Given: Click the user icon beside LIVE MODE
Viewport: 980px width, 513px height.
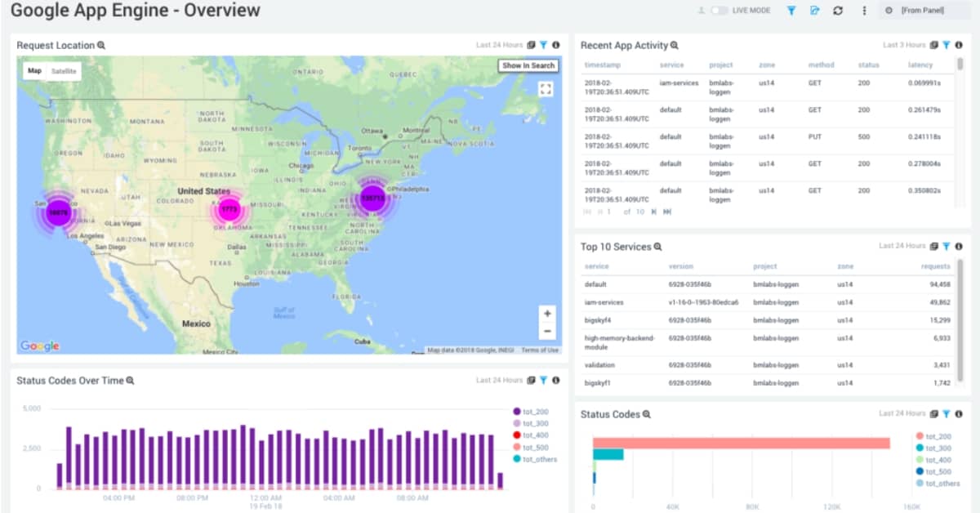Looking at the screenshot, I should [701, 11].
